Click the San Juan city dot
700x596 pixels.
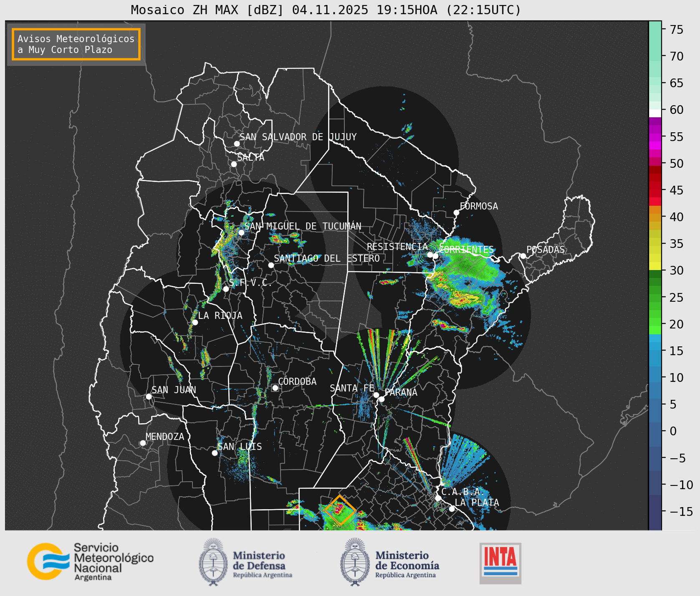click(149, 396)
